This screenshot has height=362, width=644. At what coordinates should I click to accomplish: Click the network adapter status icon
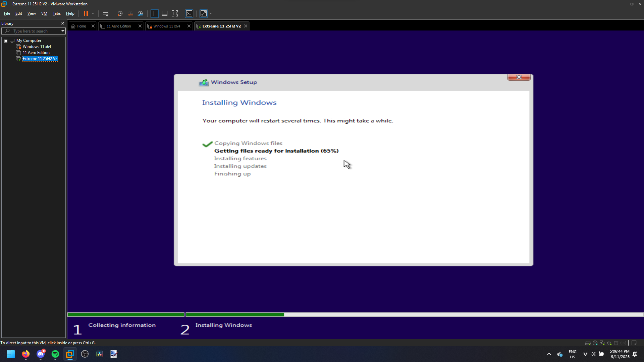[602, 343]
